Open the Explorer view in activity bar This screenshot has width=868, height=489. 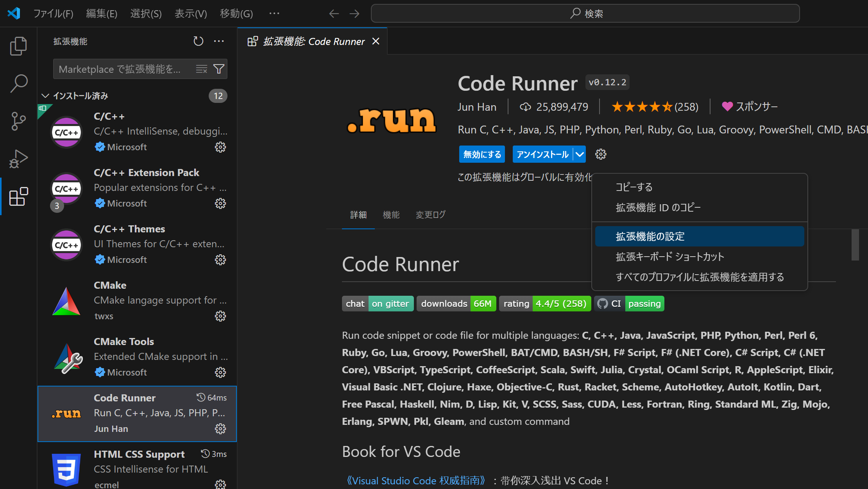18,46
